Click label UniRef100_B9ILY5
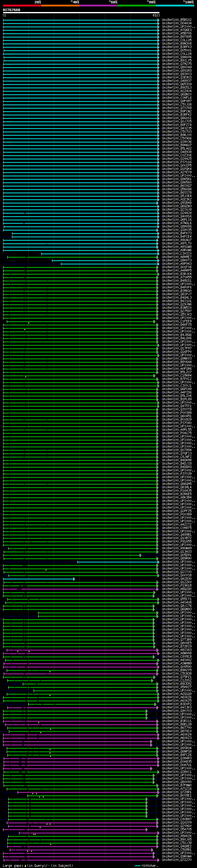The image size is (197, 868). tap(177, 60)
